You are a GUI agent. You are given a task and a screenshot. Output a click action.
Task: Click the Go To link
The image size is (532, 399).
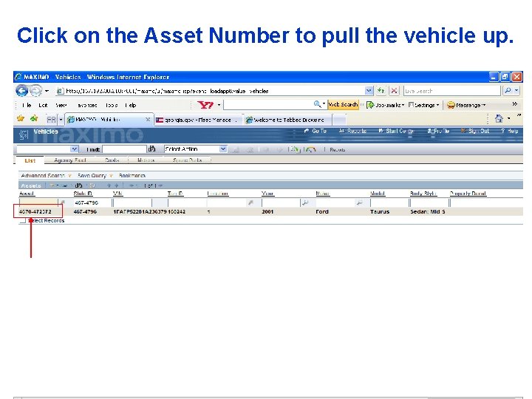(x=316, y=131)
